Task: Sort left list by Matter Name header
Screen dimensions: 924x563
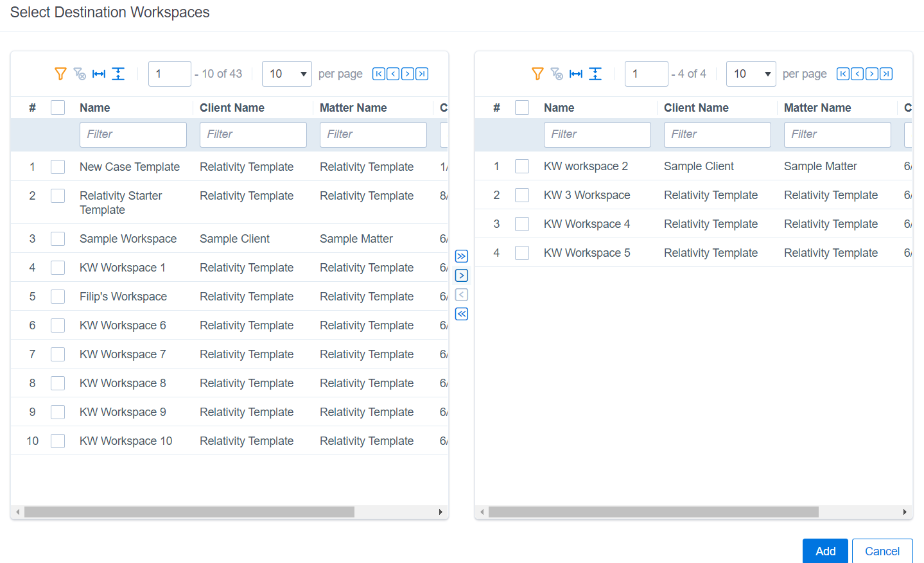Action: click(x=353, y=108)
